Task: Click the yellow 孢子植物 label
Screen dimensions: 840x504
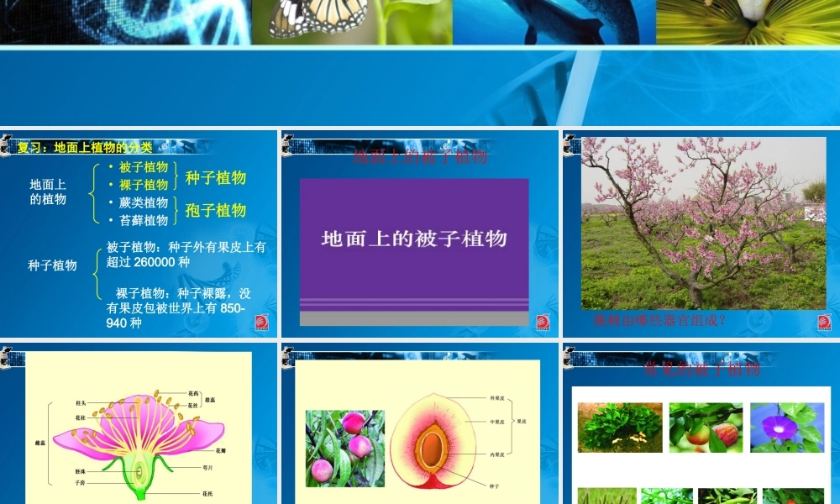Action: coord(215,211)
